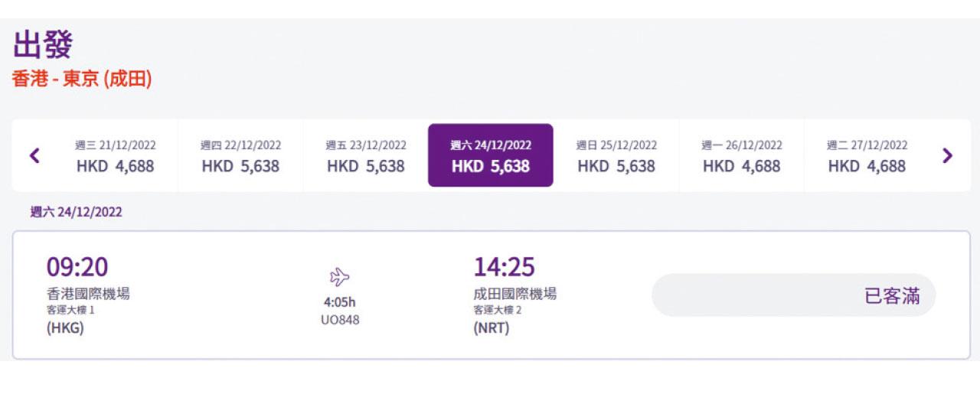Click the 成田國際機場 arrival airport name
980x404 pixels.
click(514, 294)
